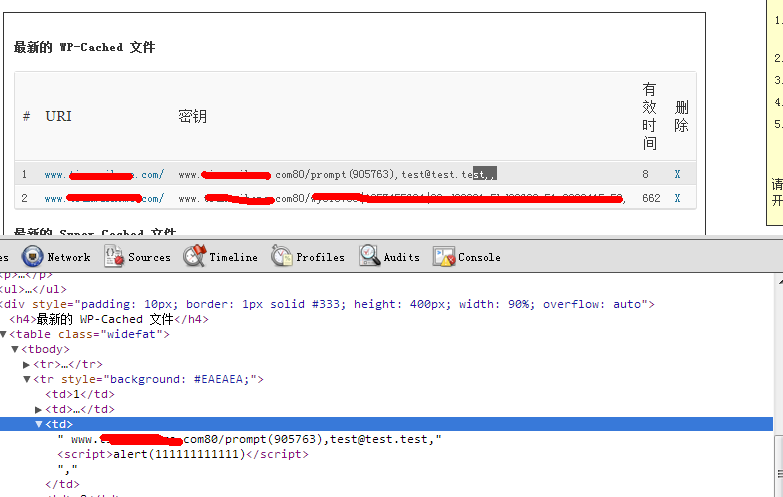
Task: Collapse the table class="widefat" node
Action: point(3,334)
